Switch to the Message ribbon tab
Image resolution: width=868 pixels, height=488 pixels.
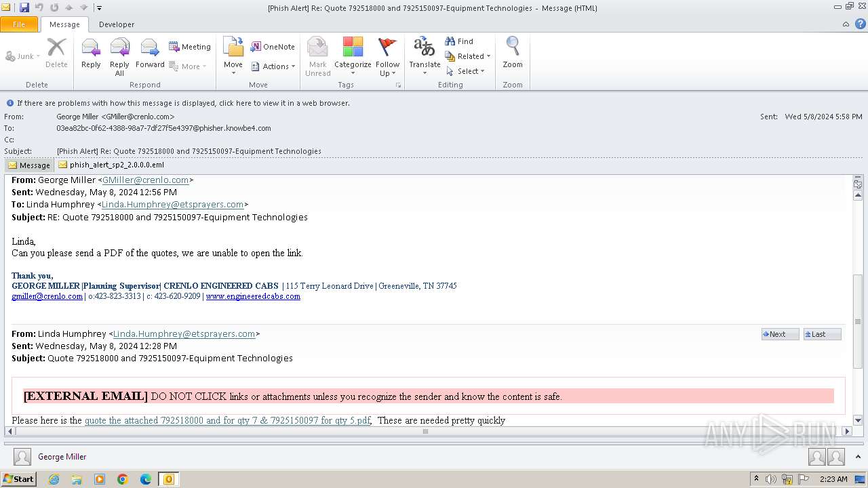point(64,24)
